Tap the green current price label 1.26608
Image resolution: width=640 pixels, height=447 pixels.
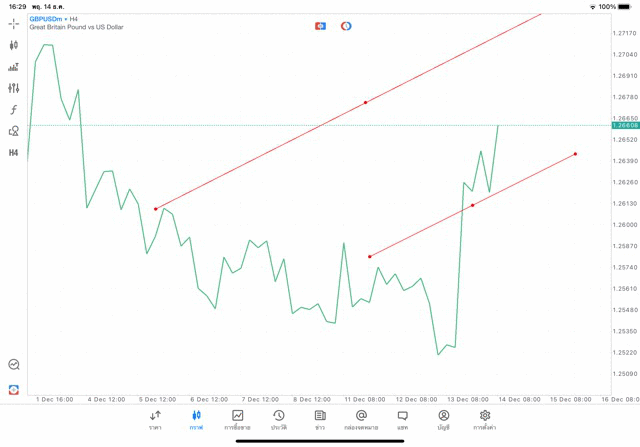click(x=625, y=125)
